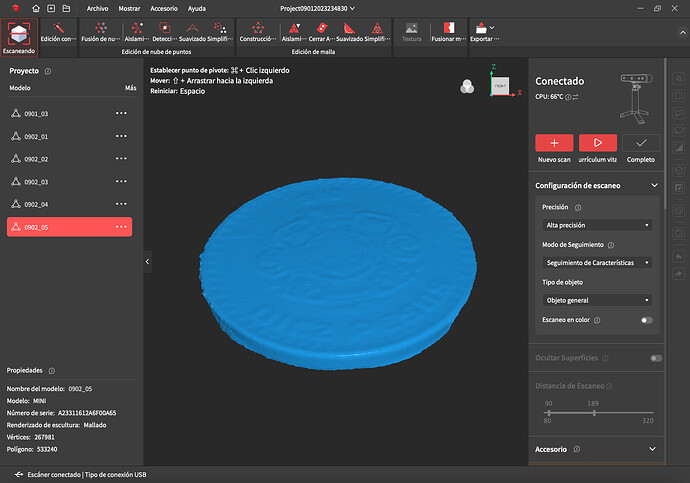Collapse the ribbon toolbar chevron
Viewport: 690px width, 483px height.
click(x=683, y=32)
